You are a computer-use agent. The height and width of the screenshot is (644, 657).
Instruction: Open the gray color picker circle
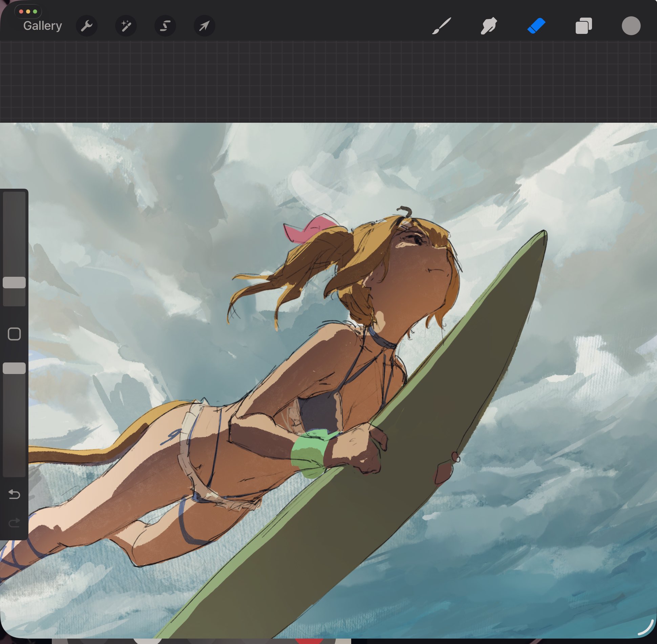(x=631, y=26)
